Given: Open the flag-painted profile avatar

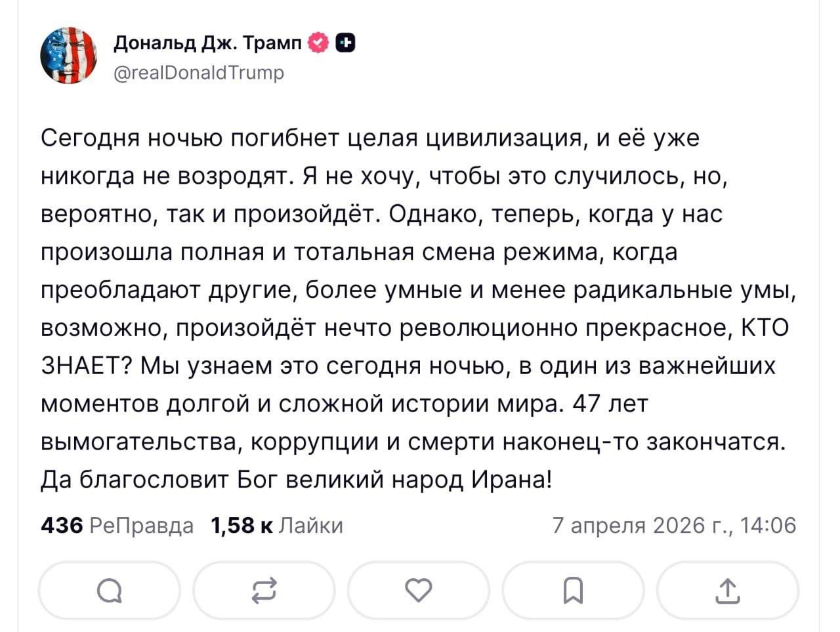Looking at the screenshot, I should pos(68,56).
